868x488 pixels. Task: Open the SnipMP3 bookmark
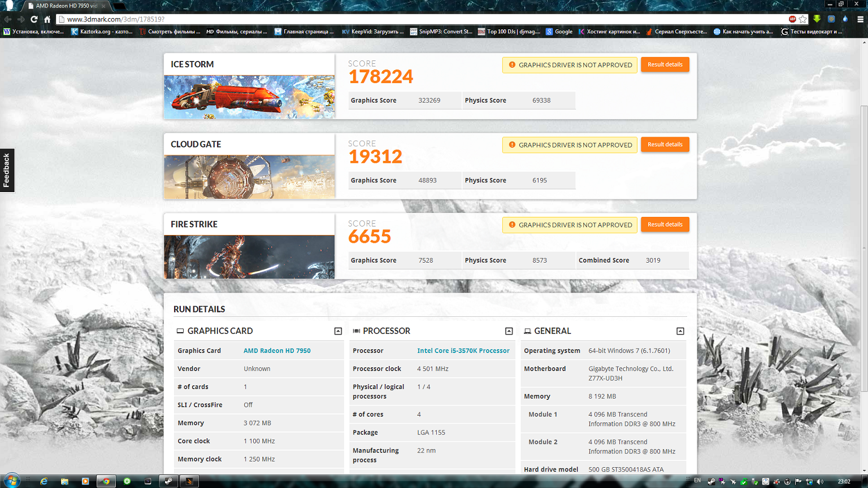[441, 32]
